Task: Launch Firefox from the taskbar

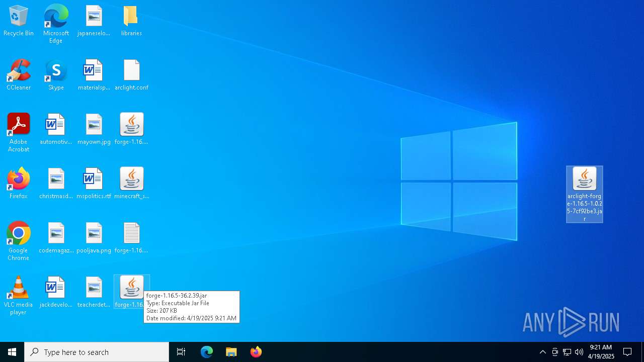Action: click(256, 352)
